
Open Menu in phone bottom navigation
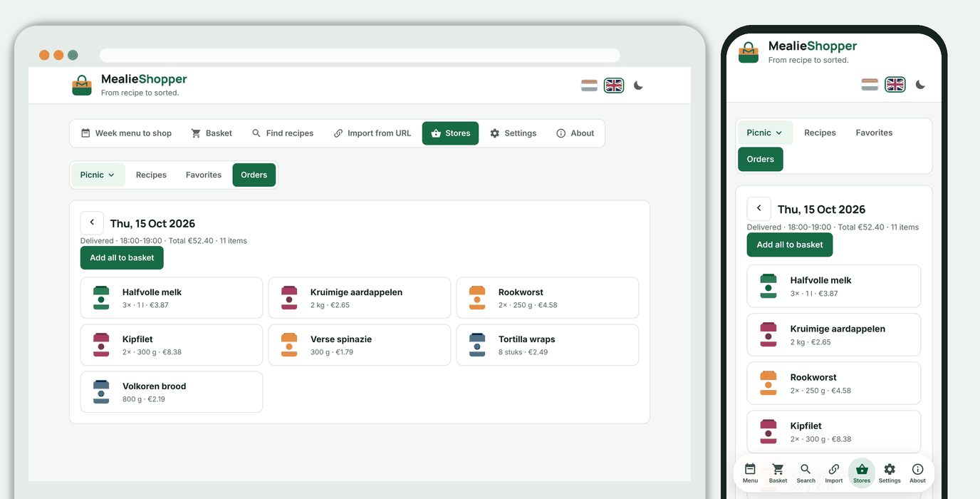point(750,473)
